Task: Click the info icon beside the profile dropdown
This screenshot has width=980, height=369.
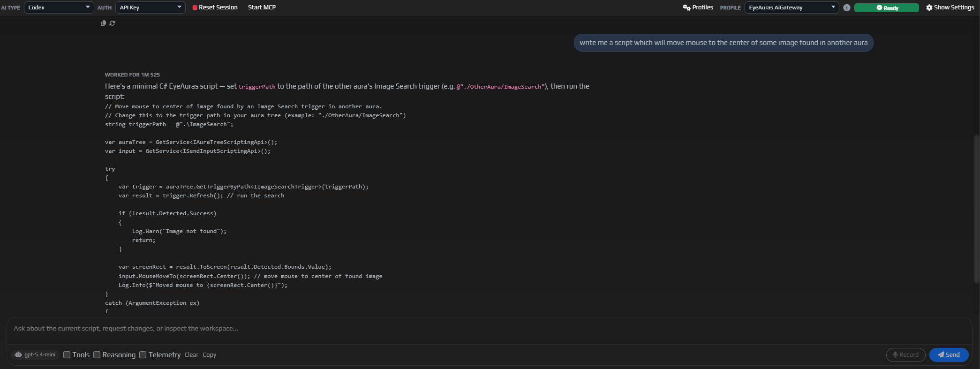Action: pos(846,8)
